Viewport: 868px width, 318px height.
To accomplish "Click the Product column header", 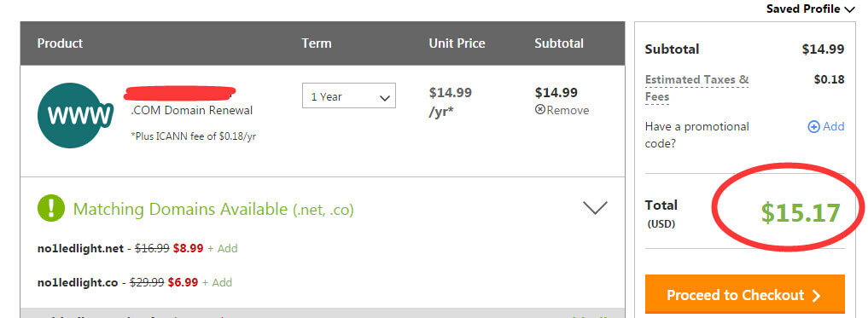I will click(60, 43).
